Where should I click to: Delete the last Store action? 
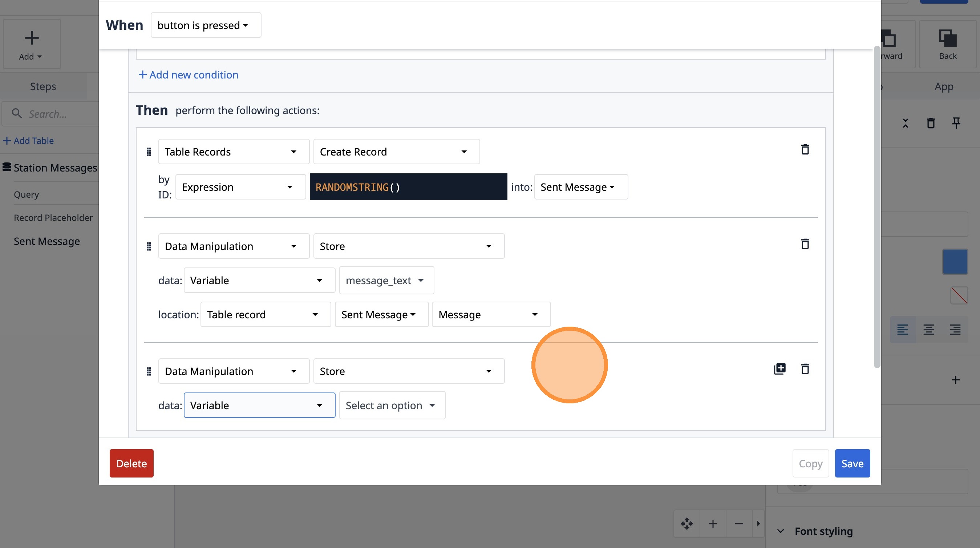pyautogui.click(x=805, y=369)
